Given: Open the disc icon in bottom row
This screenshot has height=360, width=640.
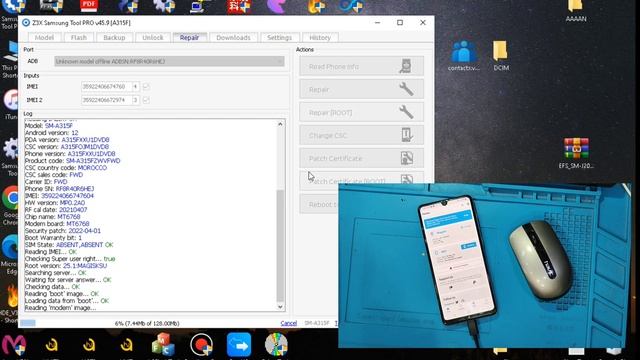Looking at the screenshot, I should point(276,345).
